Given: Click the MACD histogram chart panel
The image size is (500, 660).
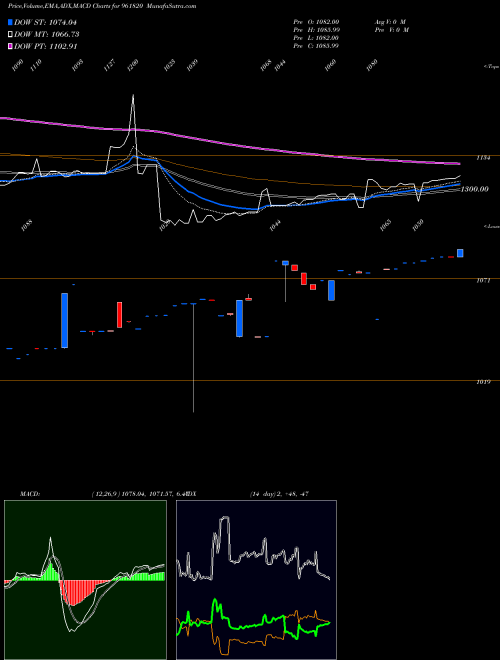Looking at the screenshot, I should point(85,580).
